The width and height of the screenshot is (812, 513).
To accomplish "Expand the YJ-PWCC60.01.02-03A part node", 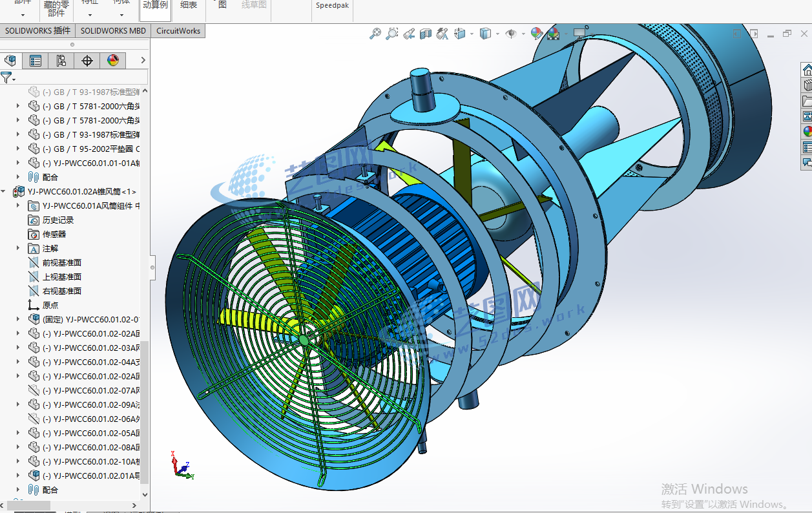I will click(19, 348).
